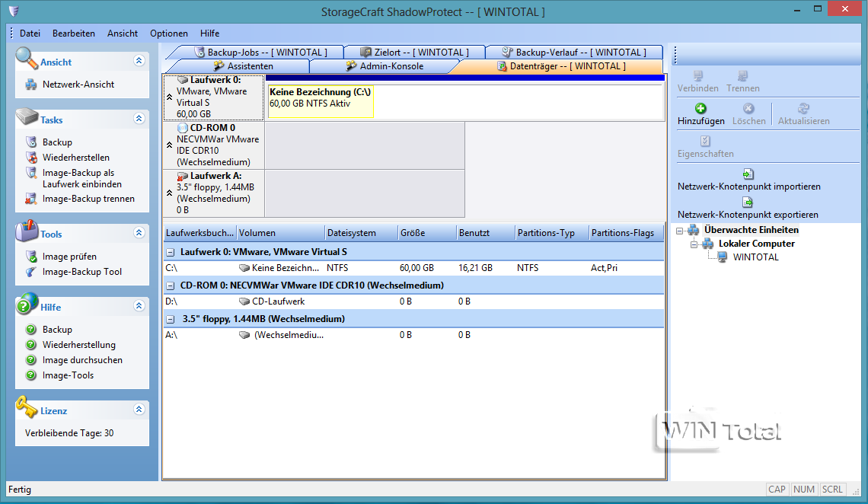Open Eigenschaften properties icon
This screenshot has height=504, width=868.
coord(705,141)
